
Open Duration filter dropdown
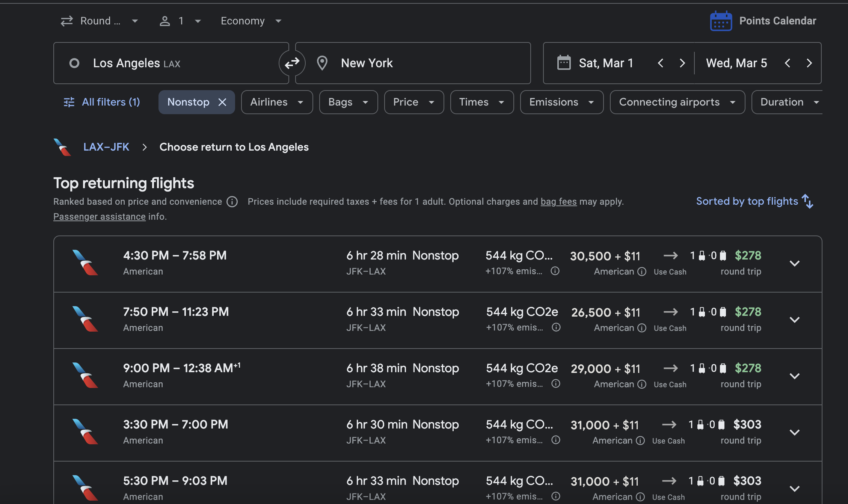coord(787,102)
